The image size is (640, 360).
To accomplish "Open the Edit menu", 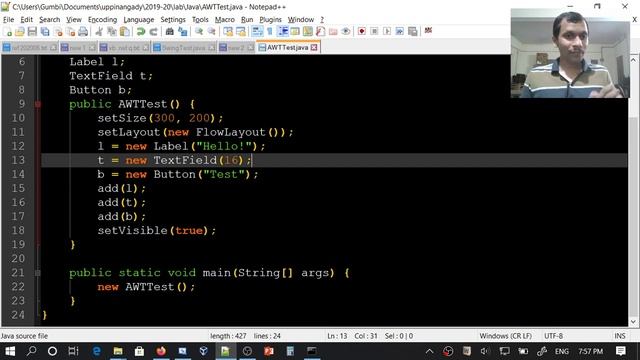I will (27, 20).
